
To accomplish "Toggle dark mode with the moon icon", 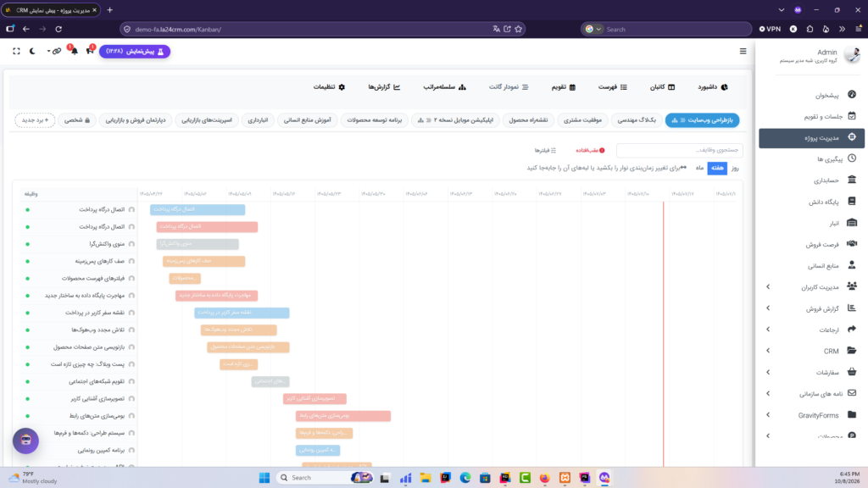I will 32,51.
